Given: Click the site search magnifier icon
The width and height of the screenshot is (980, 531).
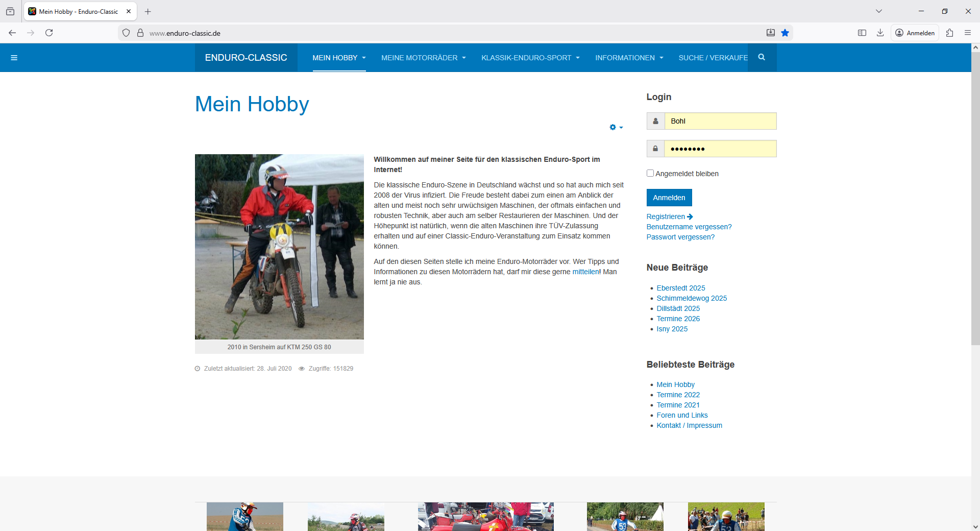Looking at the screenshot, I should point(762,57).
